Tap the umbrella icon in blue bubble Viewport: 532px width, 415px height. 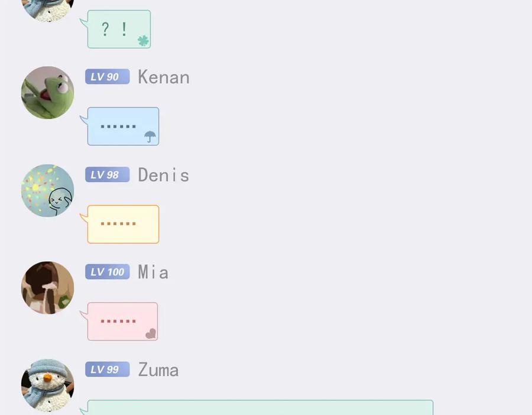(150, 137)
